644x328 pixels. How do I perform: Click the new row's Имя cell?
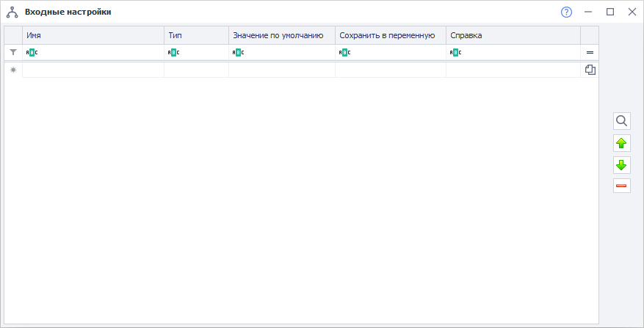tap(93, 70)
